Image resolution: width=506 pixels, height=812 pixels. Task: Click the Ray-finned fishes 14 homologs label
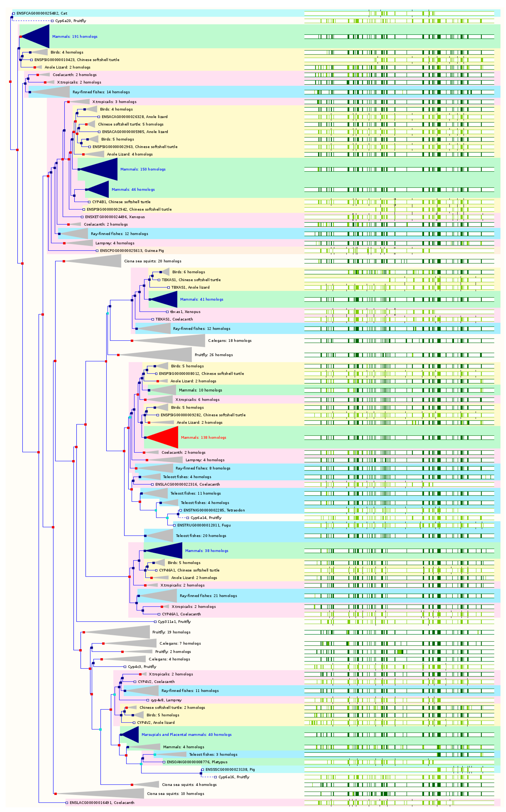click(x=101, y=92)
